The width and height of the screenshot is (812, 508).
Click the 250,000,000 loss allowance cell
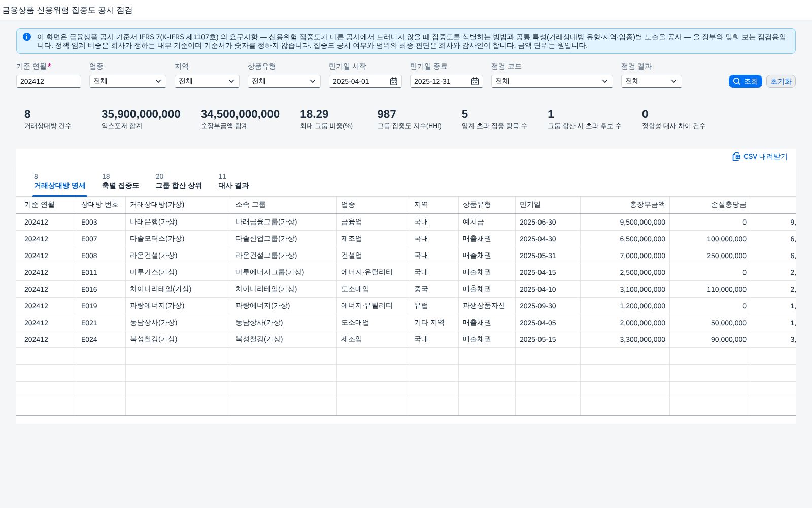pos(710,256)
